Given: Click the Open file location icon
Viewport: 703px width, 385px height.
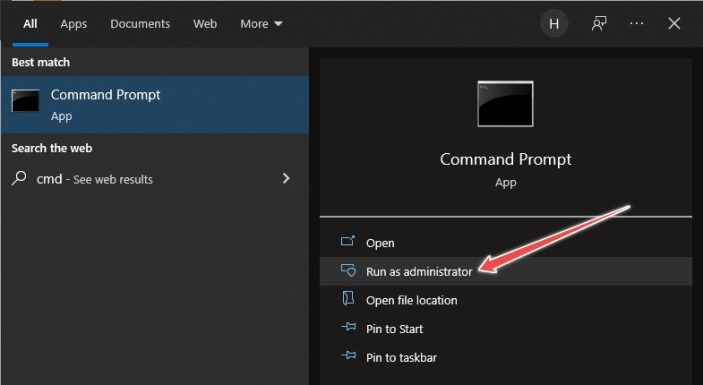Looking at the screenshot, I should pyautogui.click(x=348, y=298).
